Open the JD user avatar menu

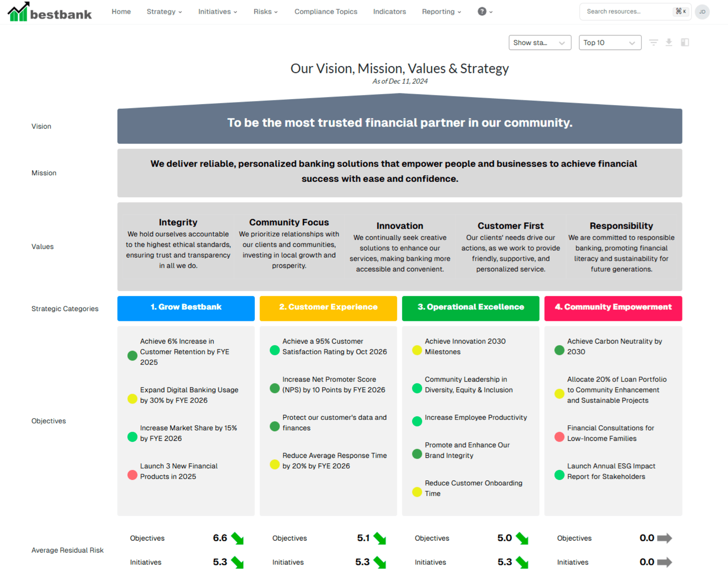(x=702, y=12)
